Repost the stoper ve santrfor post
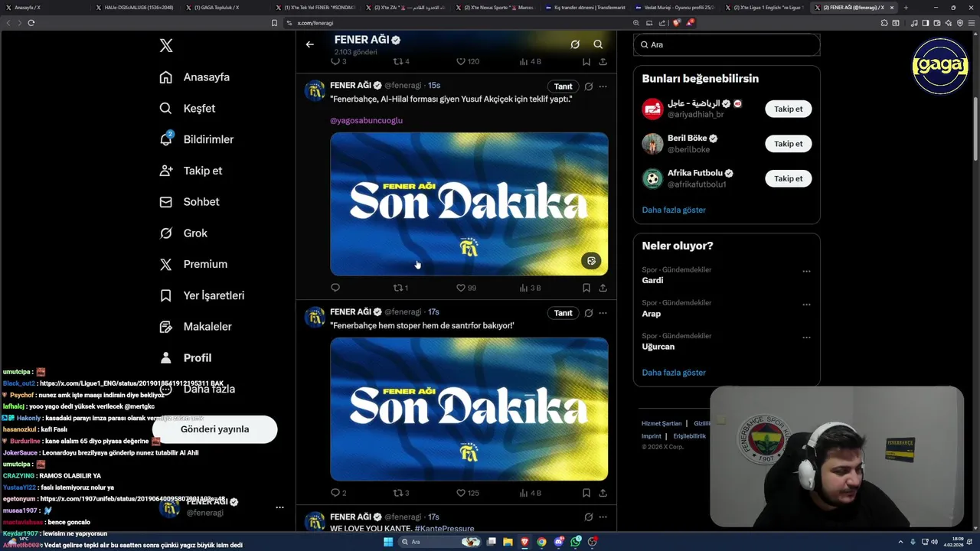Viewport: 980px width, 551px height. tap(400, 493)
